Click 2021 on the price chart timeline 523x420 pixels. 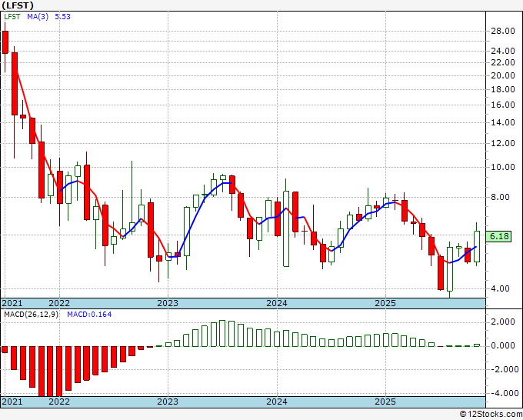click(x=12, y=303)
